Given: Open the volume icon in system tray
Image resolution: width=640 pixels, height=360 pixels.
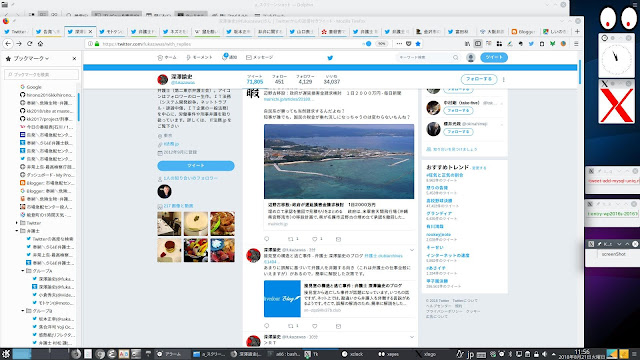Looking at the screenshot, I should [x=544, y=354].
